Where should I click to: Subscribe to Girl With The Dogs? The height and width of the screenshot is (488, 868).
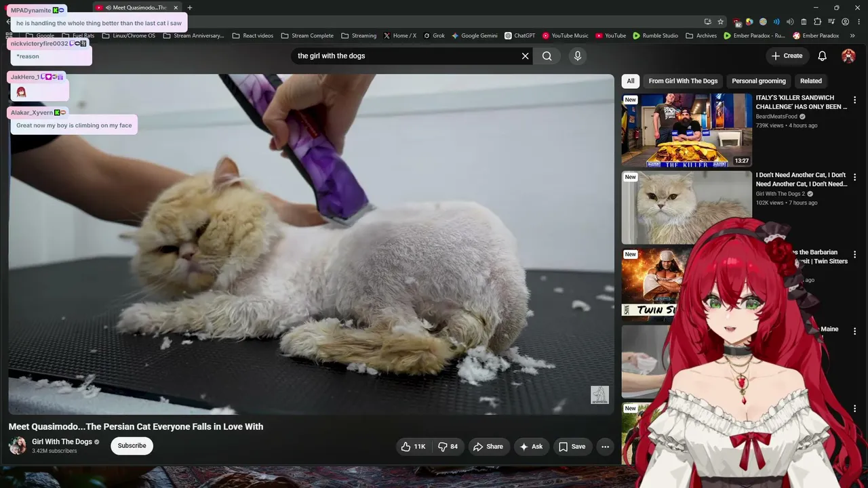pos(132,446)
